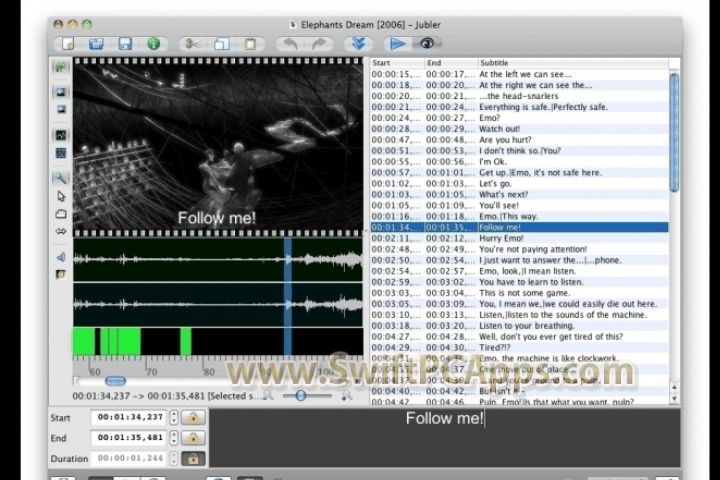Copy subtitles using the copy icon
Viewport: 720px width, 480px height.
[221, 44]
